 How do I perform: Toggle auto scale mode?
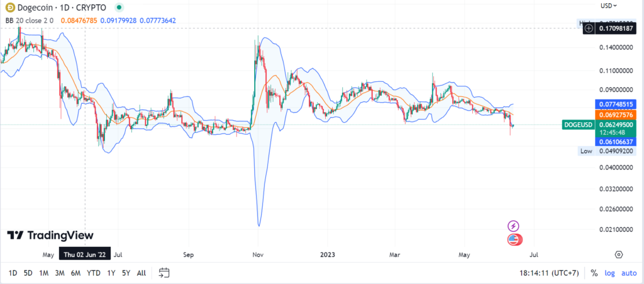tap(629, 273)
